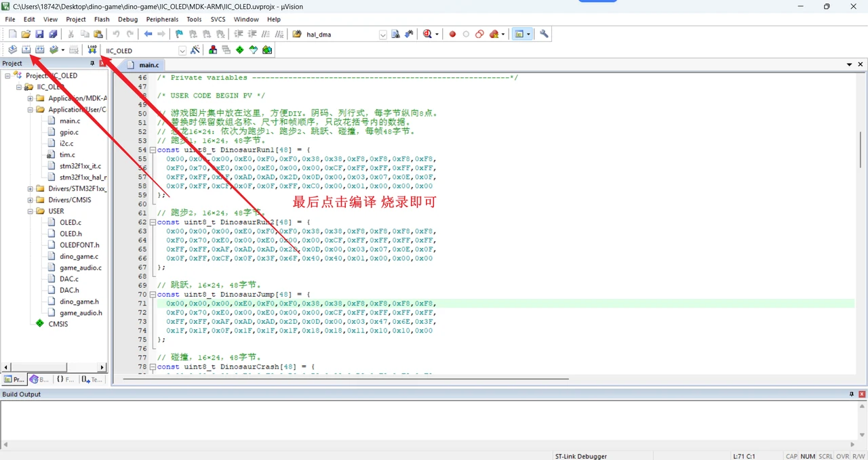The width and height of the screenshot is (868, 460).
Task: Open the IIC_OLED target dropdown
Action: (x=182, y=51)
